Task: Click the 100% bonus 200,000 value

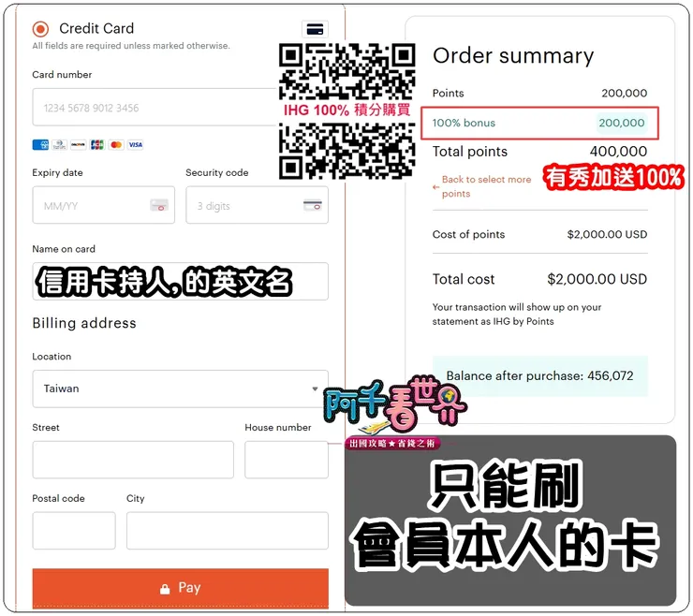Action: tap(622, 123)
